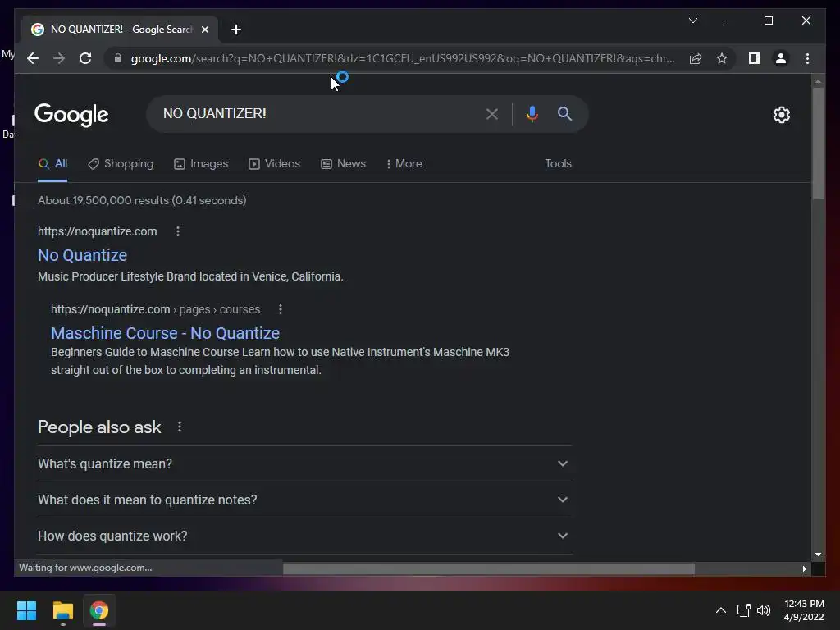Image resolution: width=840 pixels, height=630 pixels.
Task: Open the volume control in the tray
Action: pos(764,610)
